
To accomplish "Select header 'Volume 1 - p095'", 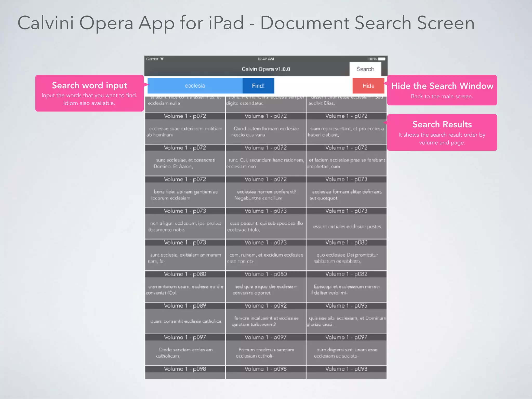I will (347, 306).
